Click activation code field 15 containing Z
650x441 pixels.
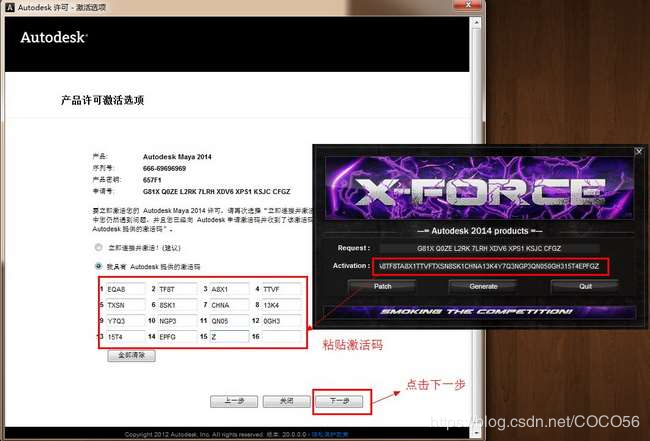(229, 337)
